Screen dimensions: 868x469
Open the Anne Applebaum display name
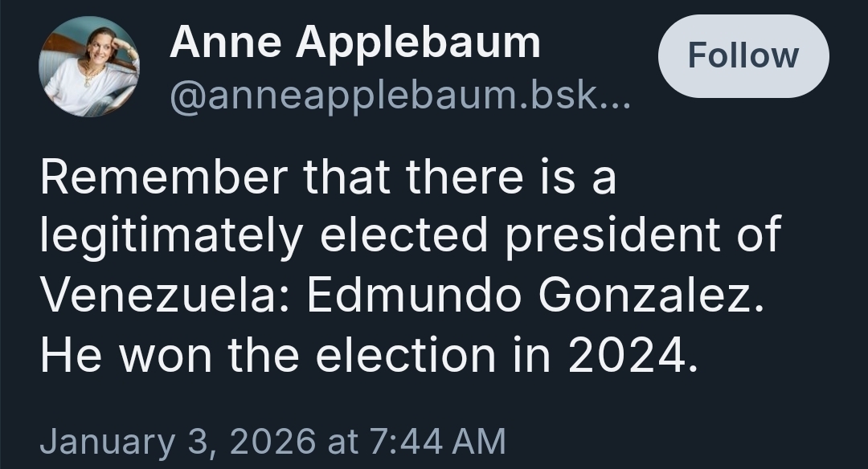(x=354, y=43)
